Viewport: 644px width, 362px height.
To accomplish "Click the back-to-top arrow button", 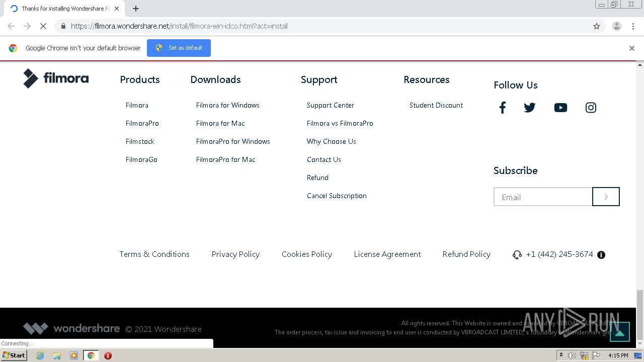I will pyautogui.click(x=619, y=332).
